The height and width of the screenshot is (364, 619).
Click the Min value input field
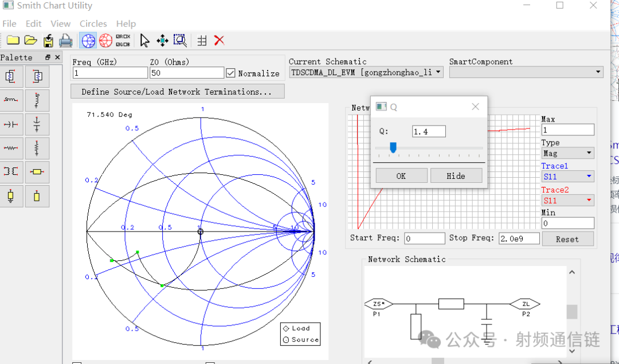point(567,223)
